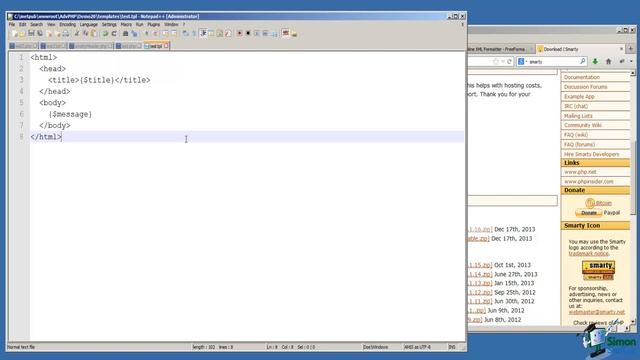Visit the Example App link
Screen dimensions: 640x360
(x=579, y=97)
